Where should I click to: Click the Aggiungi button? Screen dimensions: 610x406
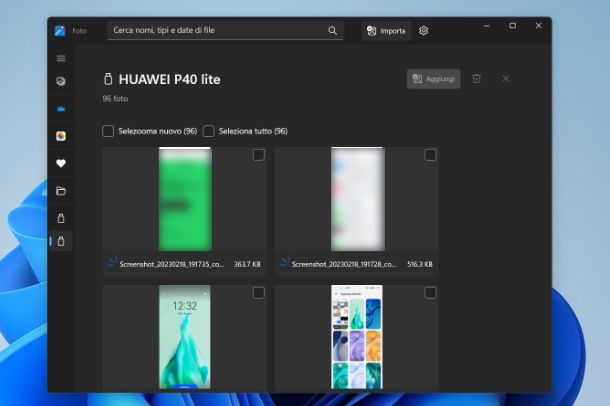434,79
